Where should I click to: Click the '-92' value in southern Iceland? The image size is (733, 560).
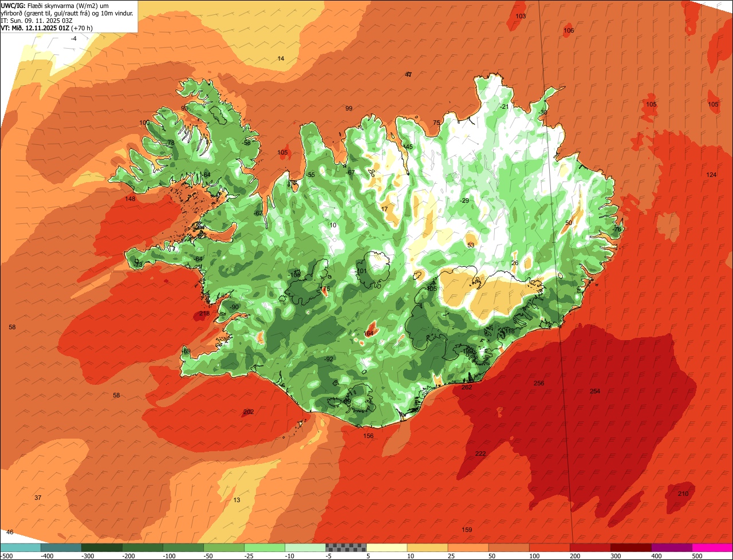[328, 359]
